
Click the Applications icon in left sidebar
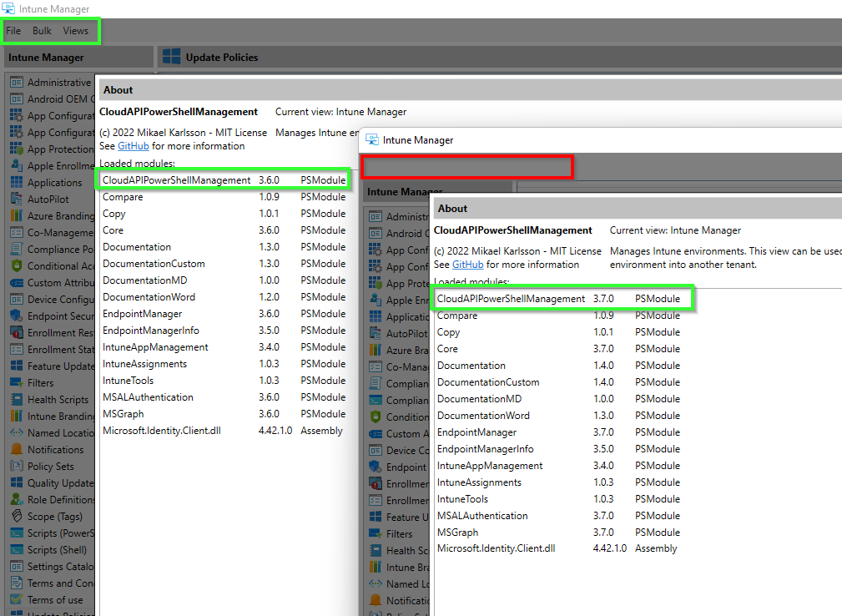(17, 182)
